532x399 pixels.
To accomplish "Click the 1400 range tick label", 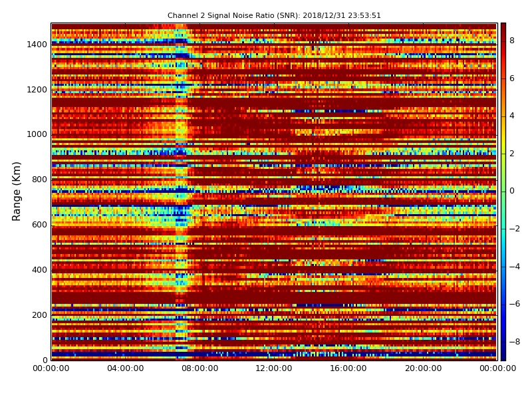I will coord(37,45).
